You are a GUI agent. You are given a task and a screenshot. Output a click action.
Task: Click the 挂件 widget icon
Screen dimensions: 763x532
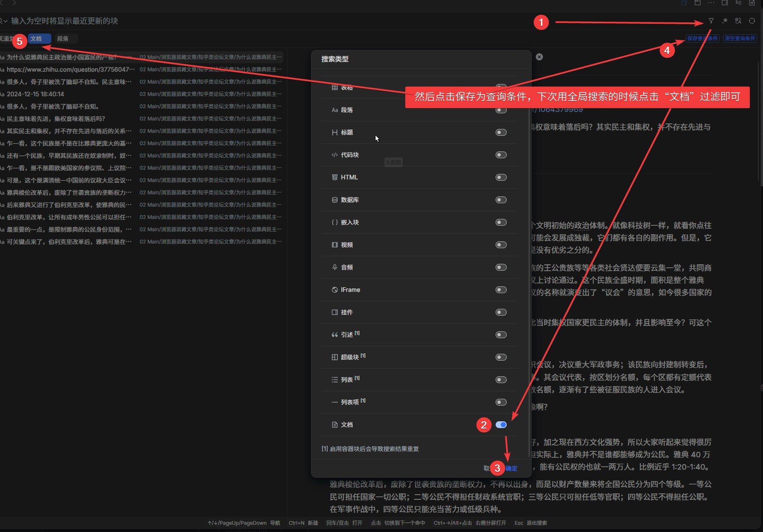(x=335, y=312)
